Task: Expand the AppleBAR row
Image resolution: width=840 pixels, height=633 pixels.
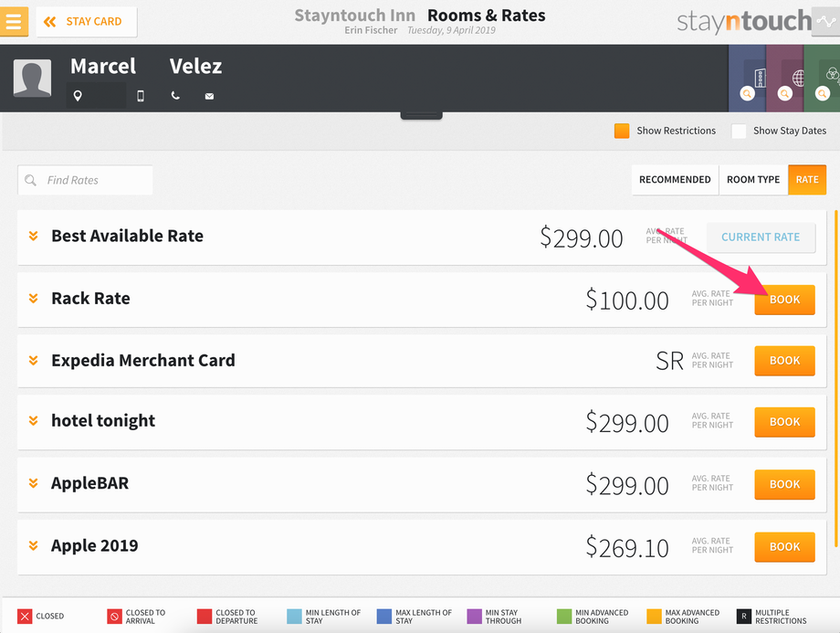Action: 33,483
